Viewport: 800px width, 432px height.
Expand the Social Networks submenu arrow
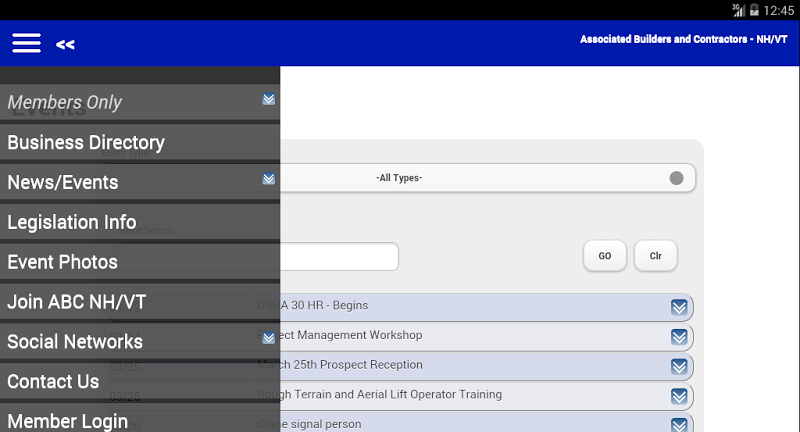pyautogui.click(x=269, y=338)
